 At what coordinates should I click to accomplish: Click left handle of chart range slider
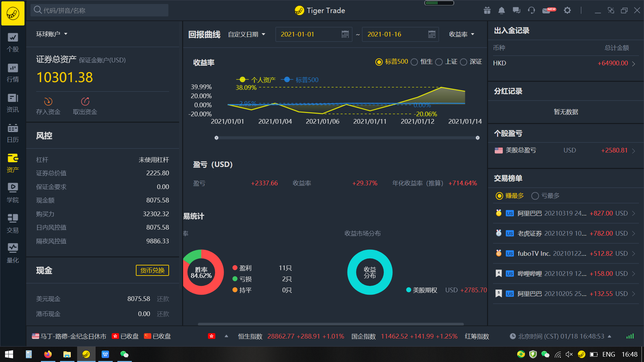[x=216, y=138]
